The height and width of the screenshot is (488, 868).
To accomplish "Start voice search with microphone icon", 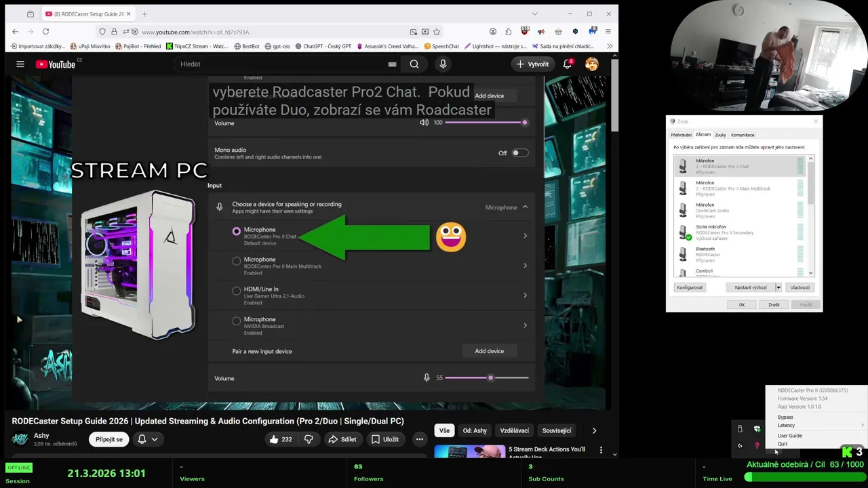I will (x=443, y=64).
